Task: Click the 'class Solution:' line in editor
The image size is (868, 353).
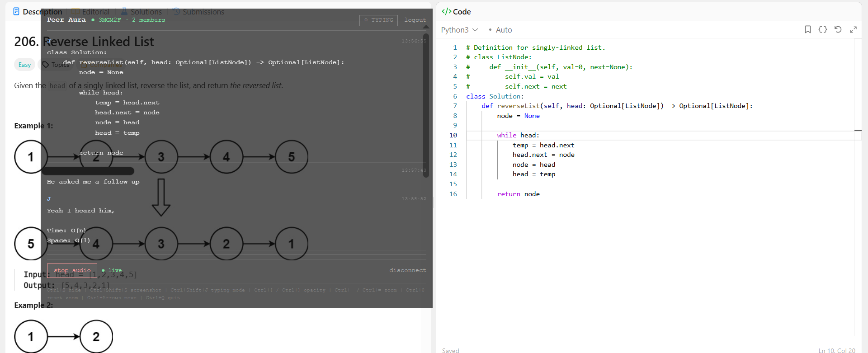Action: coord(495,96)
